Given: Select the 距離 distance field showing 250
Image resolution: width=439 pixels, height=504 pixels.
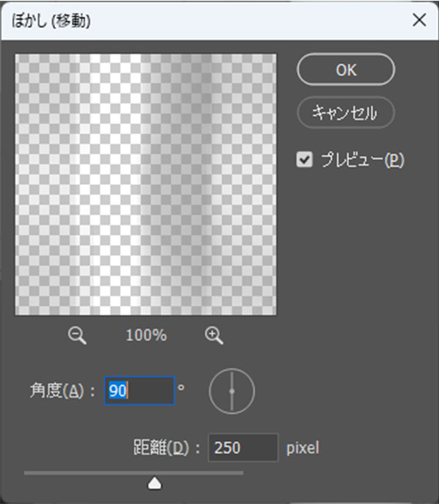Looking at the screenshot, I should point(243,448).
